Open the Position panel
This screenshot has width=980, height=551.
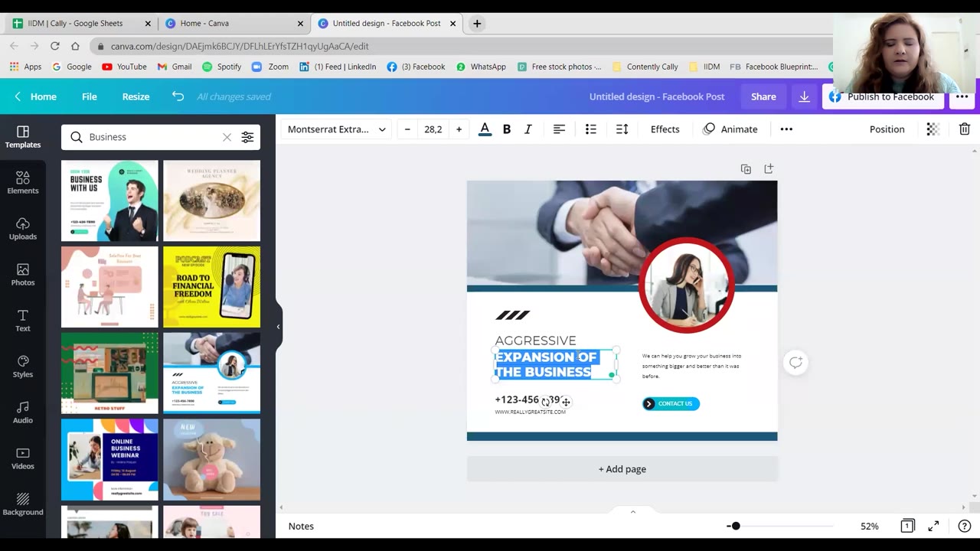887,129
